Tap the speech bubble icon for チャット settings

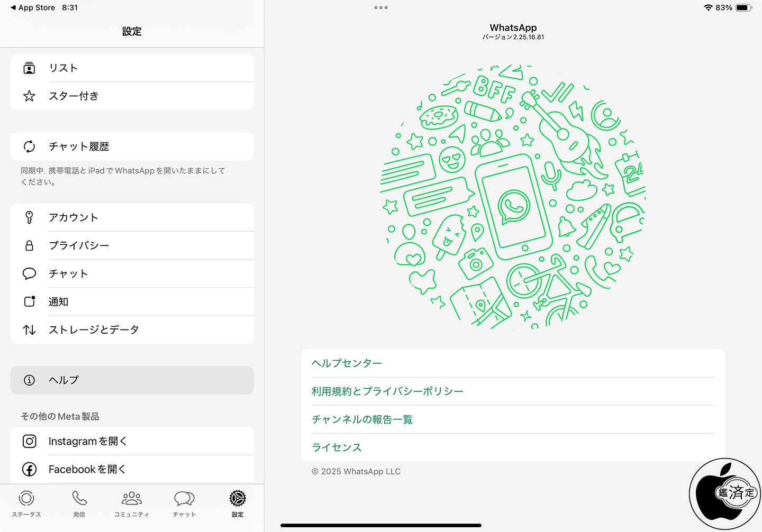[x=29, y=273]
